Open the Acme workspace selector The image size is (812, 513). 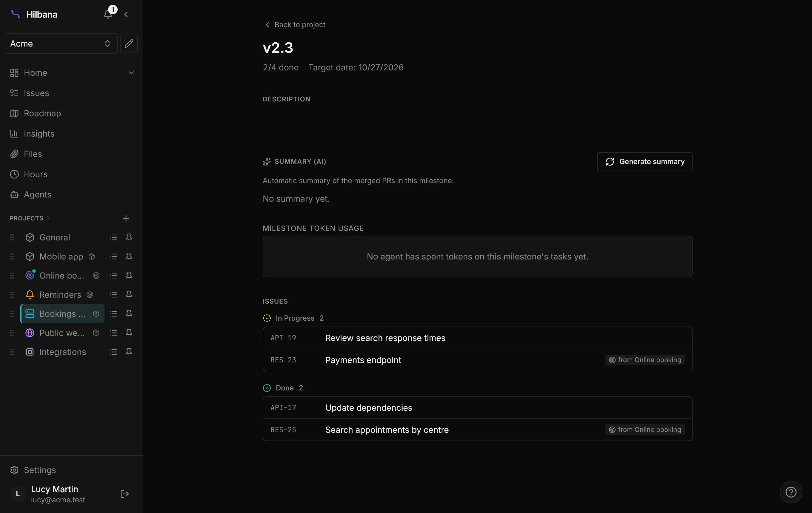click(61, 44)
